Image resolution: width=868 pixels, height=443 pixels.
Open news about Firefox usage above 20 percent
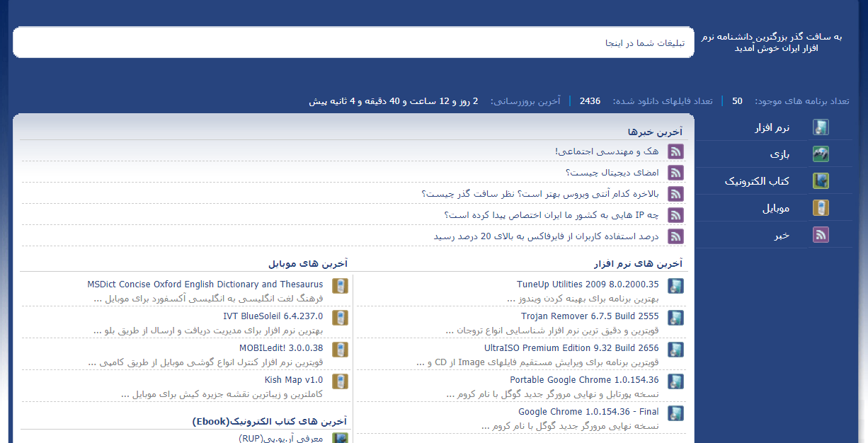point(547,236)
